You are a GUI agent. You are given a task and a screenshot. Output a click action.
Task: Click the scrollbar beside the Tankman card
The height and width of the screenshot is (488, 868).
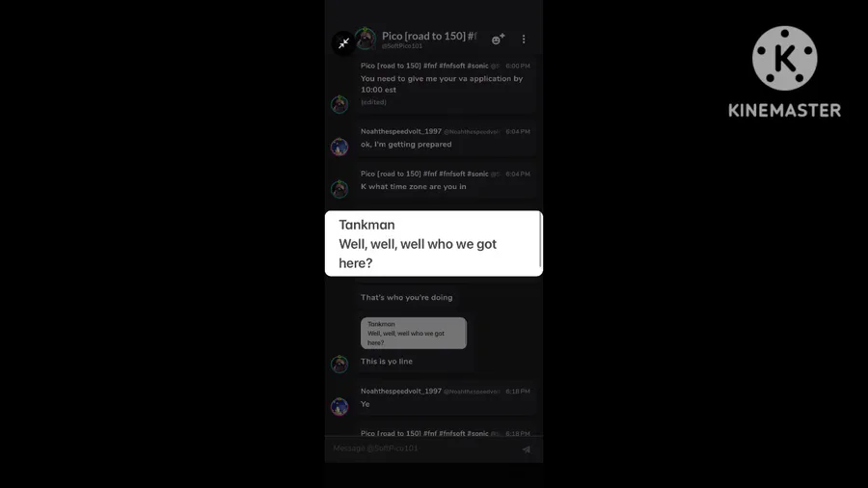tap(540, 241)
